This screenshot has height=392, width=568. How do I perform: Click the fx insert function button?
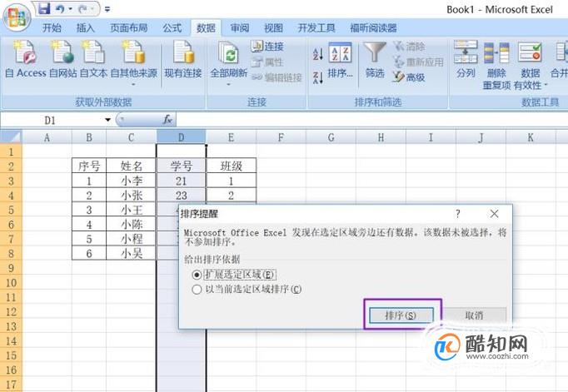pos(167,120)
